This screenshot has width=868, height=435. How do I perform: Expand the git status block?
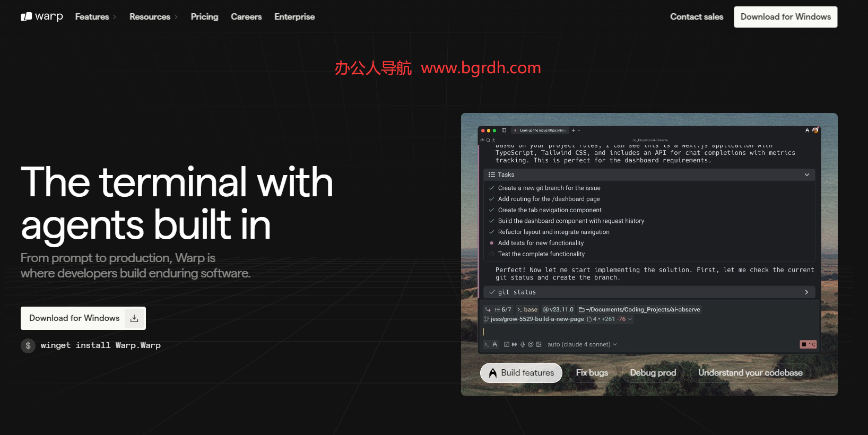click(806, 292)
